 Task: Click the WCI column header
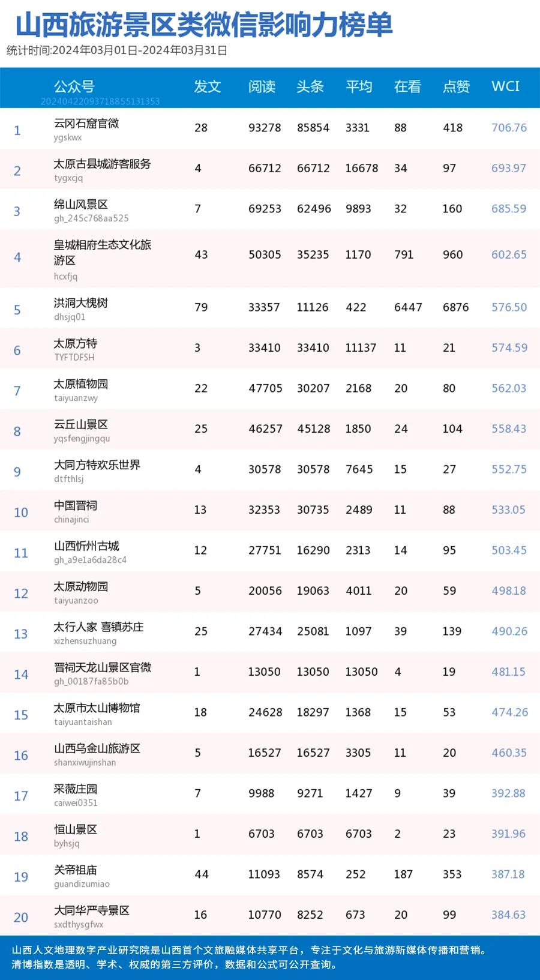pyautogui.click(x=505, y=86)
